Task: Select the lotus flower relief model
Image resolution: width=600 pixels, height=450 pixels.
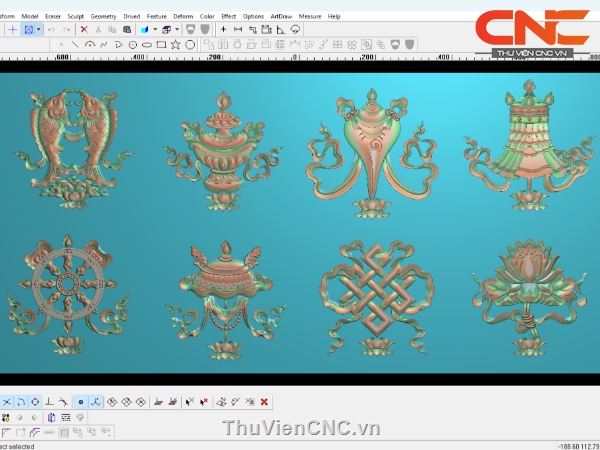Action: coord(529,298)
